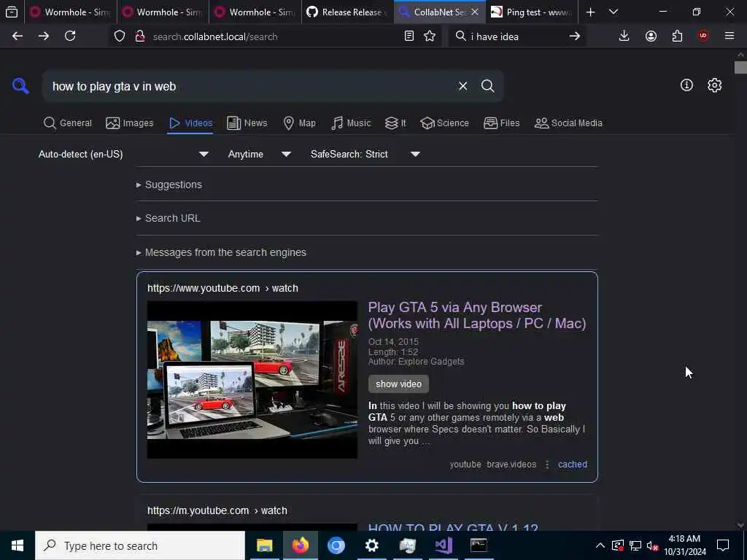Open Play GTA 5 via Any Browser link

pos(477,315)
